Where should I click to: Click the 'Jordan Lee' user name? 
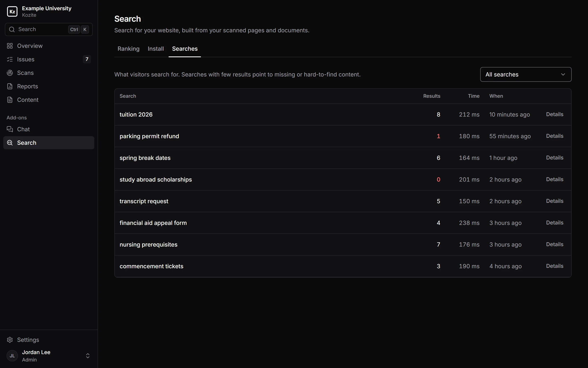(x=36, y=352)
